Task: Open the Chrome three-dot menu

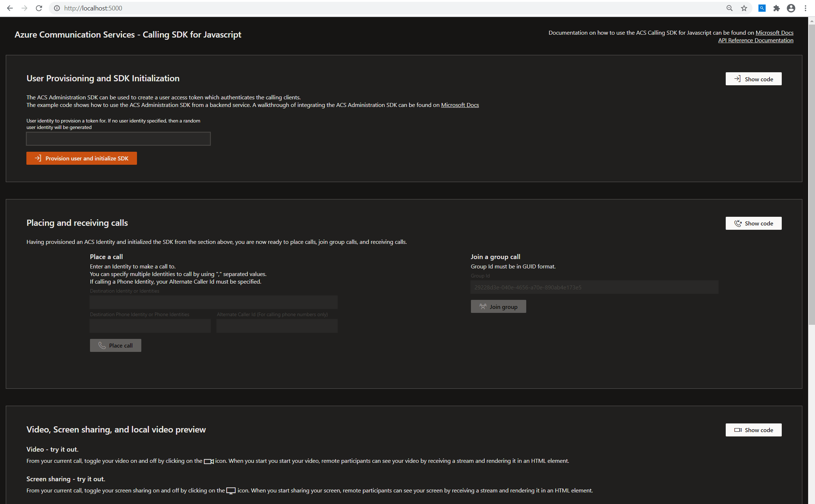Action: [805, 8]
